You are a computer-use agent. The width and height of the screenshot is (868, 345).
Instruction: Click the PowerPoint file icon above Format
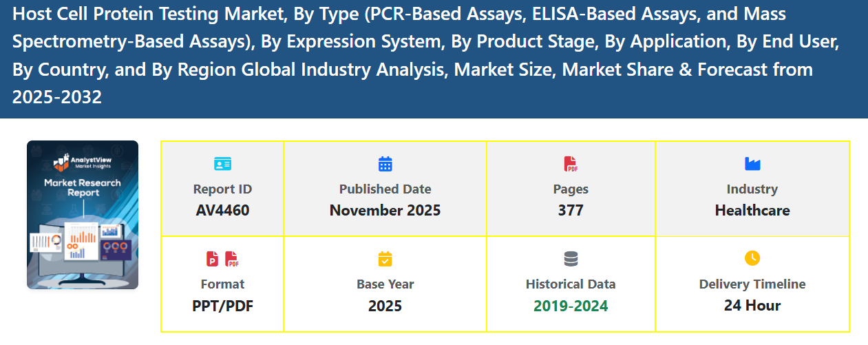tap(213, 259)
